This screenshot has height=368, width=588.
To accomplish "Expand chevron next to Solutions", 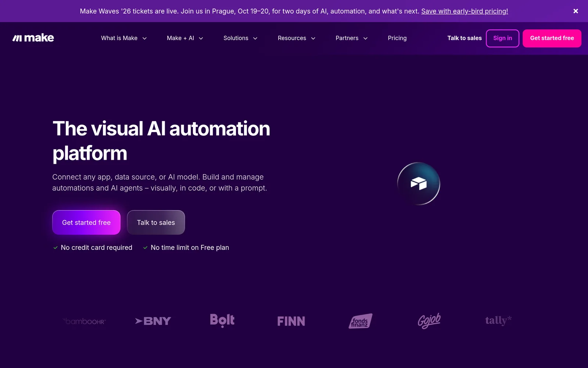I will (x=255, y=38).
